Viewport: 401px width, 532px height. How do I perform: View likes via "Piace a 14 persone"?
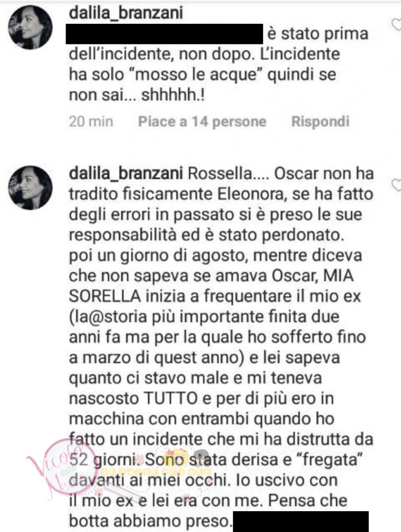click(x=202, y=121)
